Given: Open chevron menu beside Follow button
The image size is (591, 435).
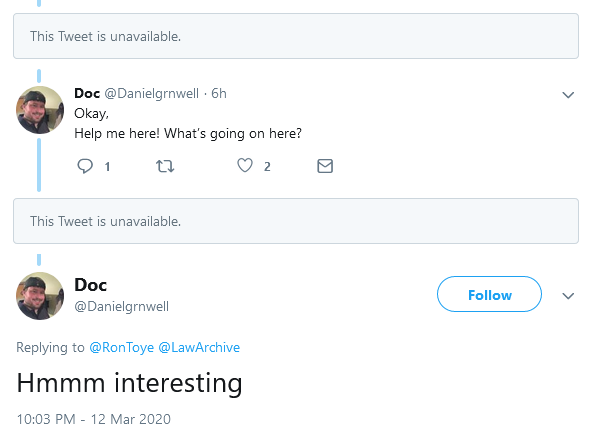Looking at the screenshot, I should pos(568,296).
